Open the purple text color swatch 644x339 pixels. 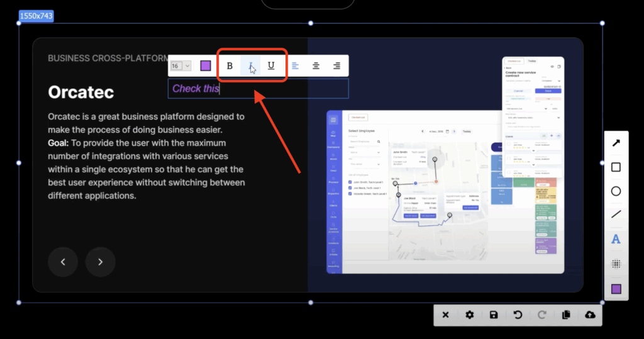pos(206,66)
